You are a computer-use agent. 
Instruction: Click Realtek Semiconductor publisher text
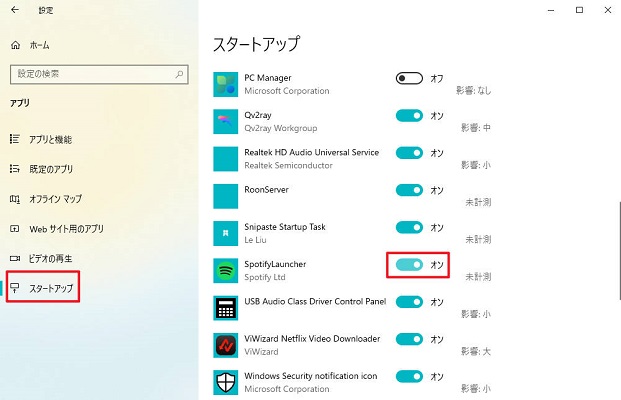(288, 165)
